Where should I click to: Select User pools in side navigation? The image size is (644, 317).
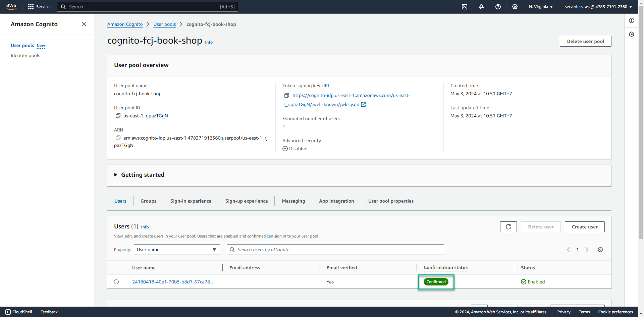[22, 45]
